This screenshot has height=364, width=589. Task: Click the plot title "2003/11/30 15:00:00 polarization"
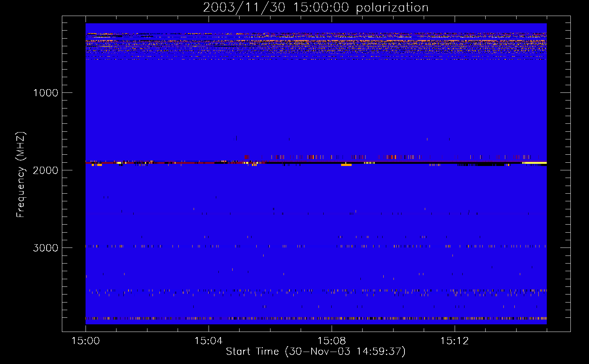[316, 7]
